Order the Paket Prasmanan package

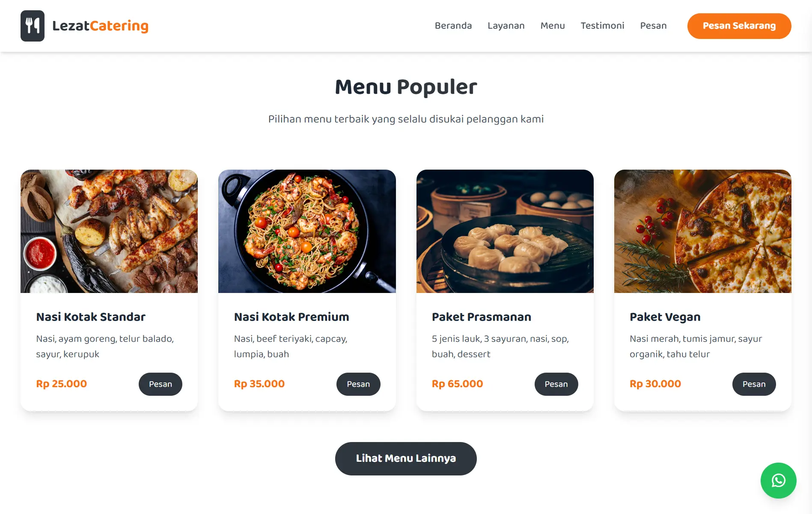(x=556, y=384)
